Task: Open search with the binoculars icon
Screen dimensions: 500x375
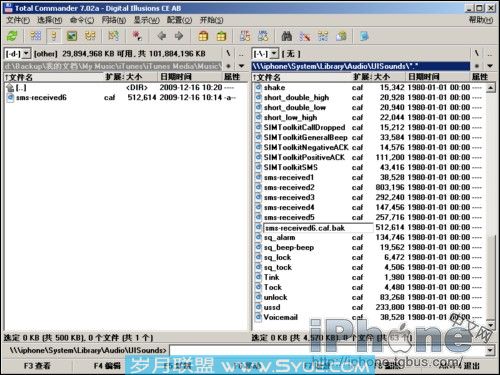Action: coord(286,36)
